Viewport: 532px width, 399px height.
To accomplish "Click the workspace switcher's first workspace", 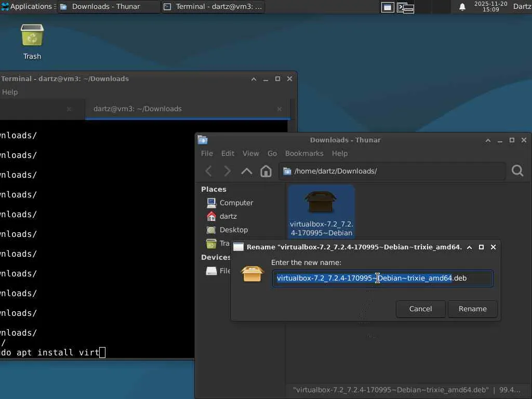I will tap(388, 7).
